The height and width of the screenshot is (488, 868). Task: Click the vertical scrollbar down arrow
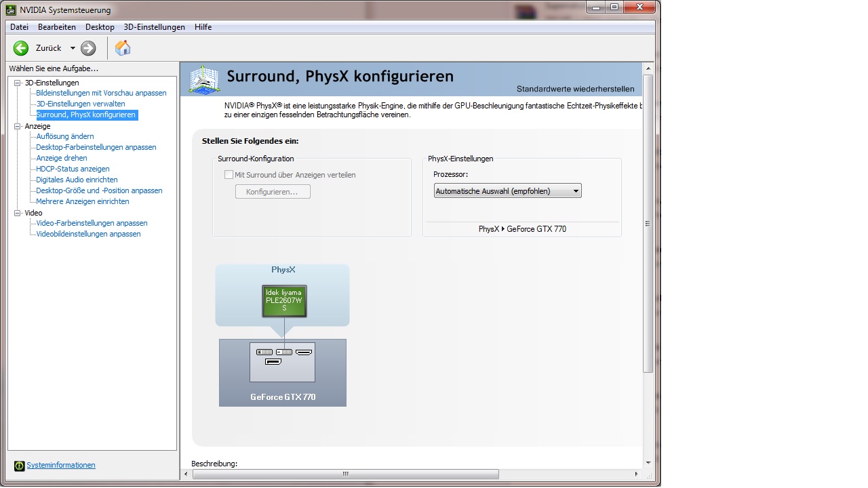(x=648, y=462)
